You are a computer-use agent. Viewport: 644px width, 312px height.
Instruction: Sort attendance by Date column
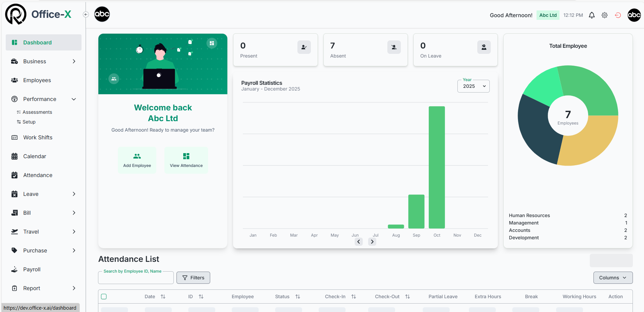pos(163,297)
